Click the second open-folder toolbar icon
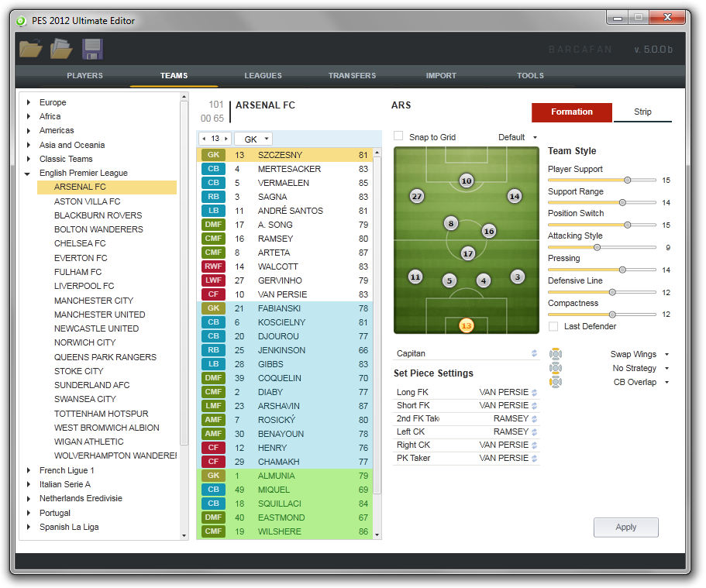The height and width of the screenshot is (588, 706). click(x=61, y=49)
